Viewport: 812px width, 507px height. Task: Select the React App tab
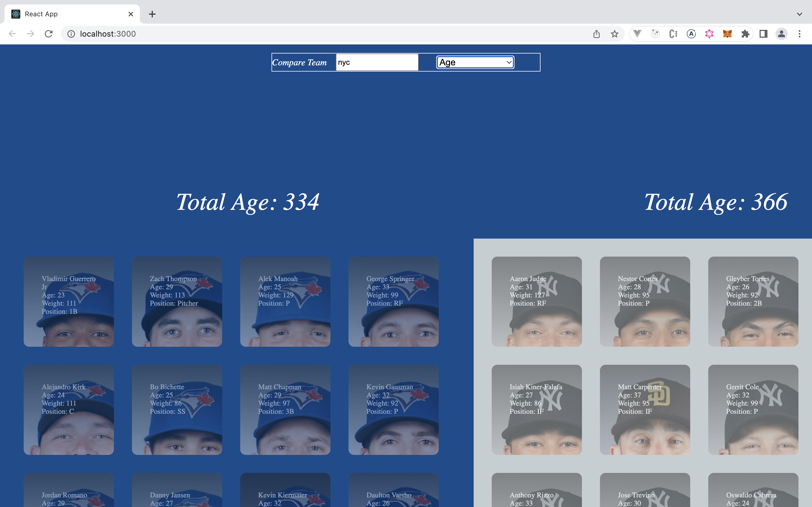[67, 14]
